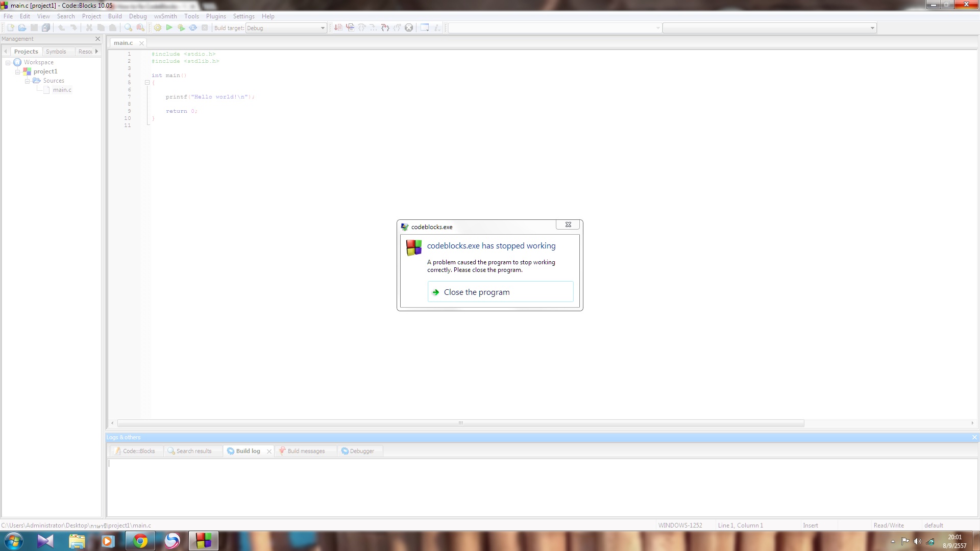Switch to the Projects tab
980x551 pixels.
26,52
